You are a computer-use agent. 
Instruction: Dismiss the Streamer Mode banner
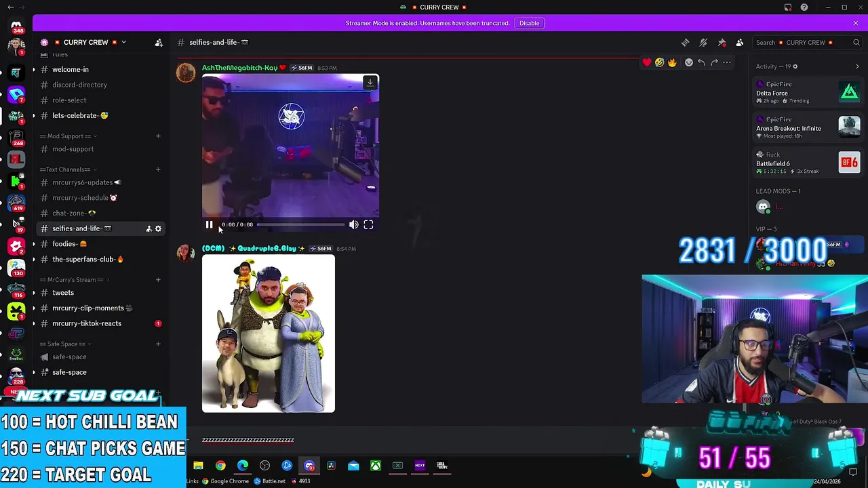point(856,23)
